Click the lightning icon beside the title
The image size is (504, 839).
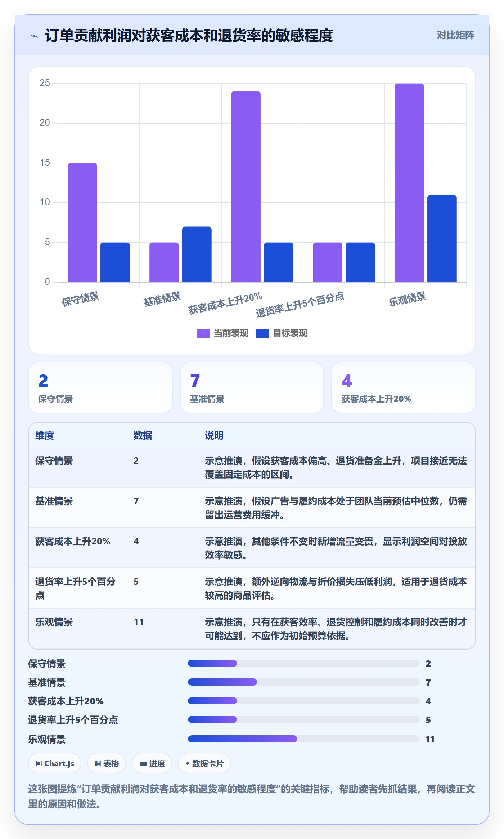point(34,36)
